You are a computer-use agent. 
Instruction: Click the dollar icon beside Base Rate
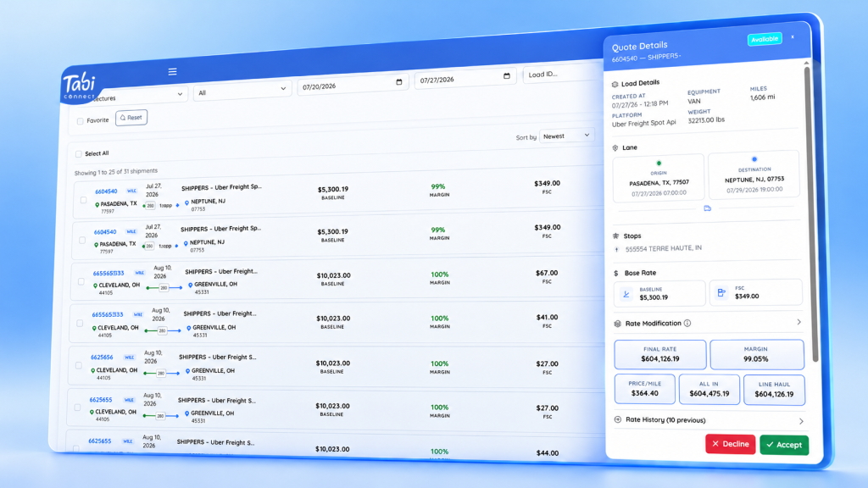616,274
